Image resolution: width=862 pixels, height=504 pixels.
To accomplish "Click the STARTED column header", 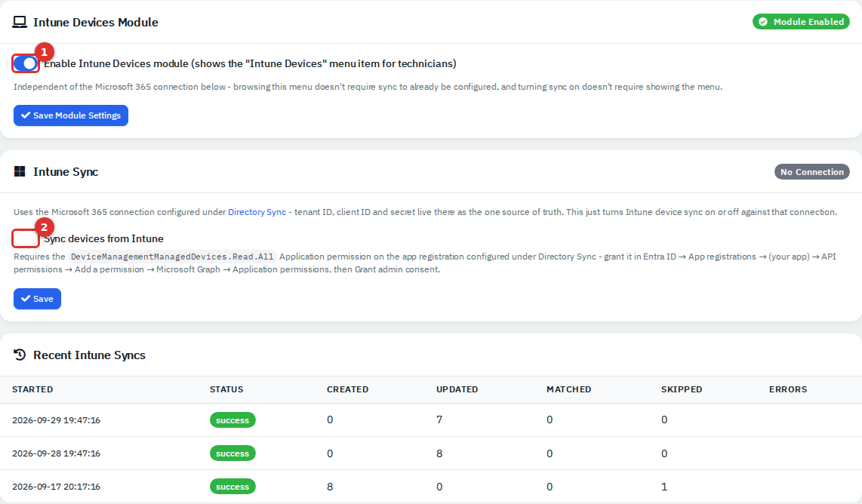I will (32, 389).
